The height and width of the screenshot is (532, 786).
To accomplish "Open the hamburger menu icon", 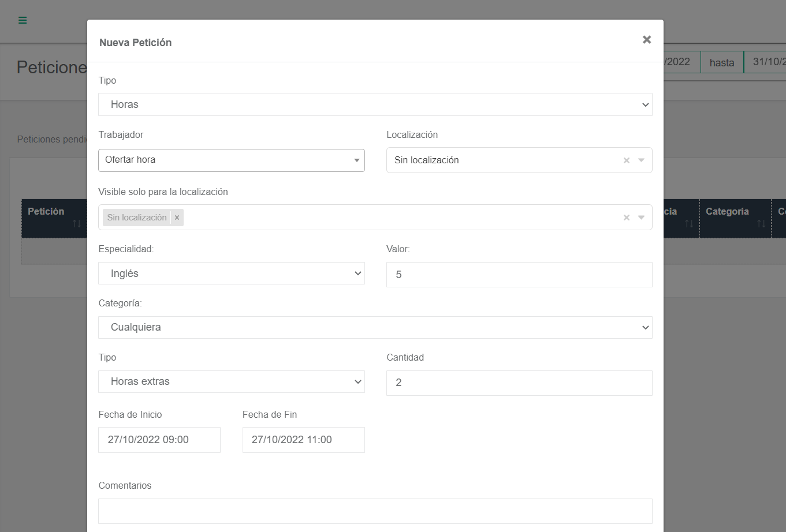I will pyautogui.click(x=23, y=21).
